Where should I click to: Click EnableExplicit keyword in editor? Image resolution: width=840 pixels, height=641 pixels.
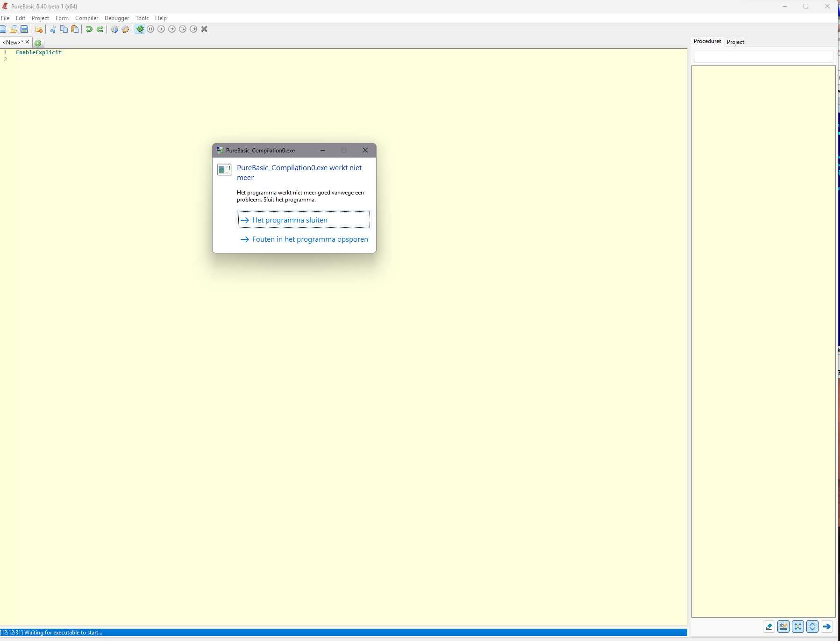click(x=39, y=52)
